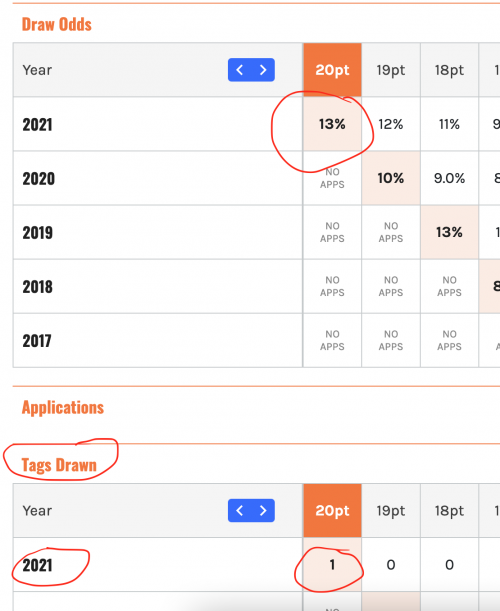
Task: Select 20pt column header in Draw Odds
Action: (332, 70)
